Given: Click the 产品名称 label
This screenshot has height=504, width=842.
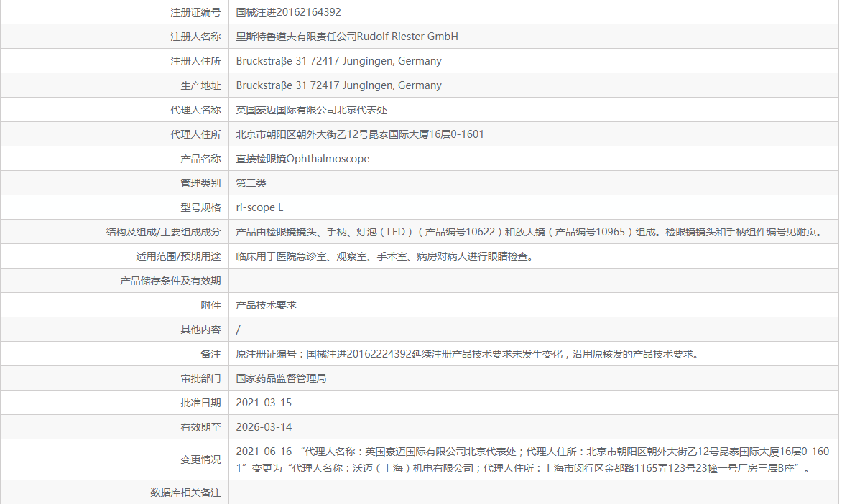Looking at the screenshot, I should point(200,159).
